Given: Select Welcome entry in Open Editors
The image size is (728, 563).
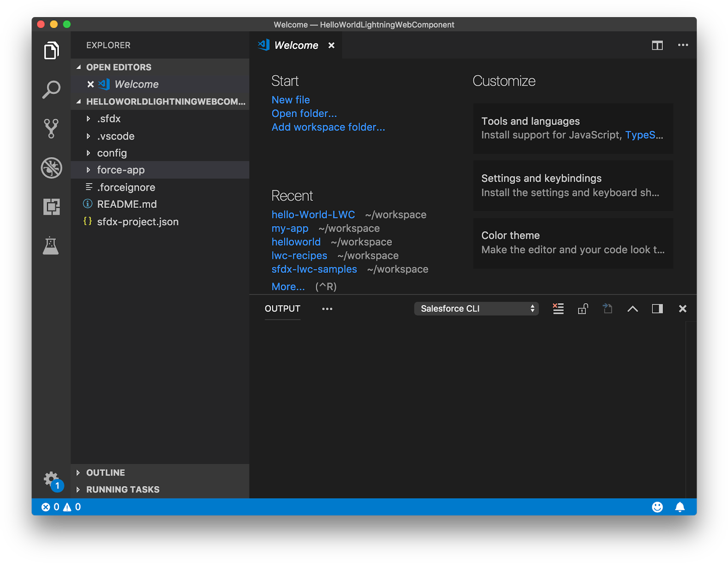Looking at the screenshot, I should click(x=160, y=84).
